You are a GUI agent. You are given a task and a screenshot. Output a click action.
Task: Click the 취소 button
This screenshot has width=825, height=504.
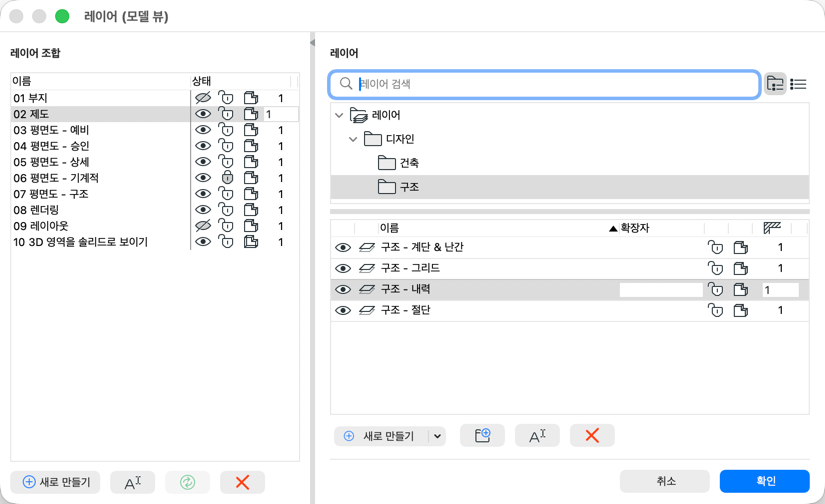coord(665,481)
